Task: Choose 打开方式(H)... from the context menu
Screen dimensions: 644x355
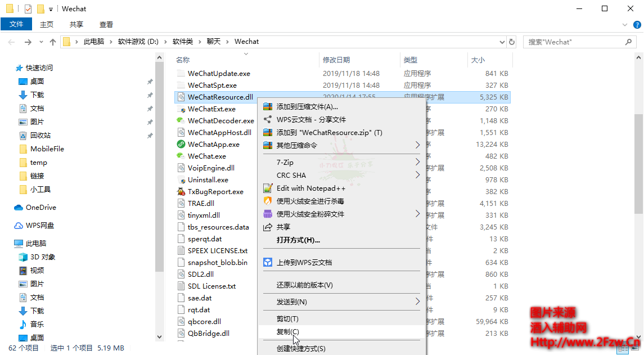Action: pyautogui.click(x=342, y=240)
